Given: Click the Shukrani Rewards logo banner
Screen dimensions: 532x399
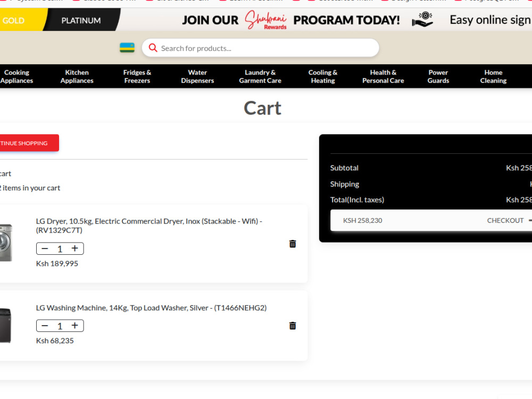Looking at the screenshot, I should coord(266,20).
